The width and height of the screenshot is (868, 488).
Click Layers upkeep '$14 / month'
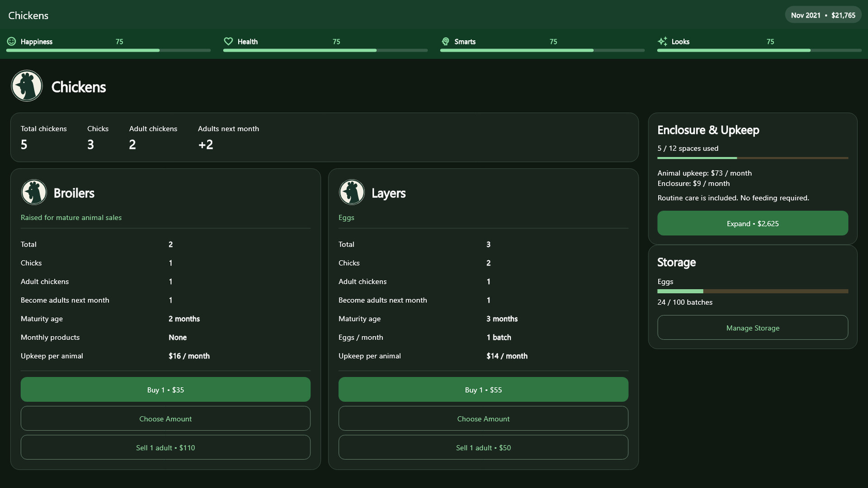[x=507, y=356]
